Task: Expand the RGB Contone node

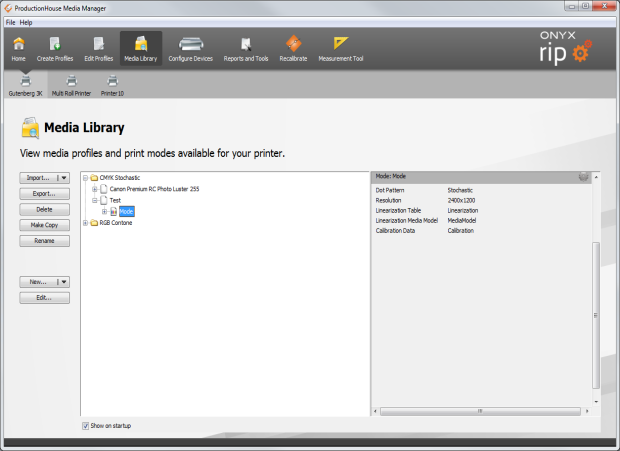Action: (85, 223)
